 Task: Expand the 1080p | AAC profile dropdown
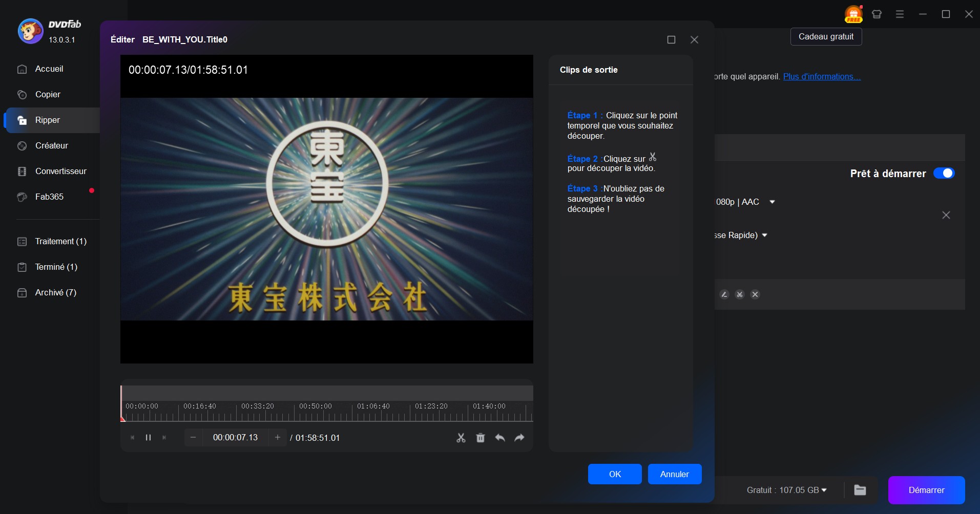[x=772, y=202]
